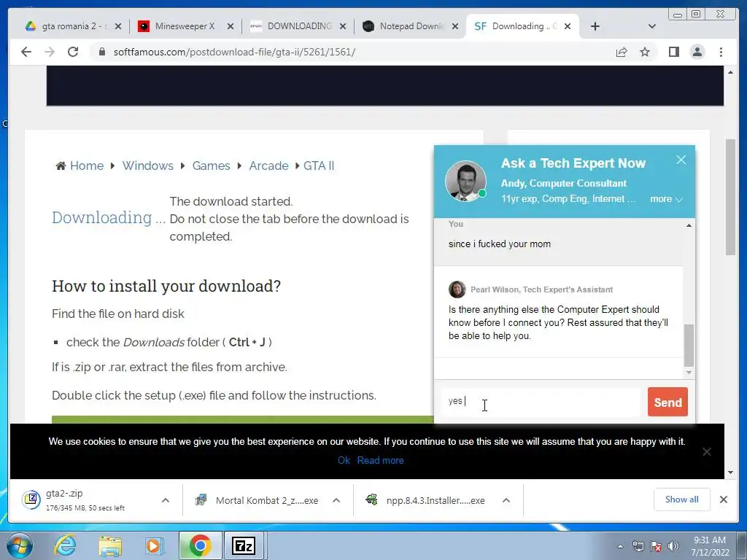747x560 pixels.
Task: Dismiss the cookie banner X
Action: coord(706,451)
